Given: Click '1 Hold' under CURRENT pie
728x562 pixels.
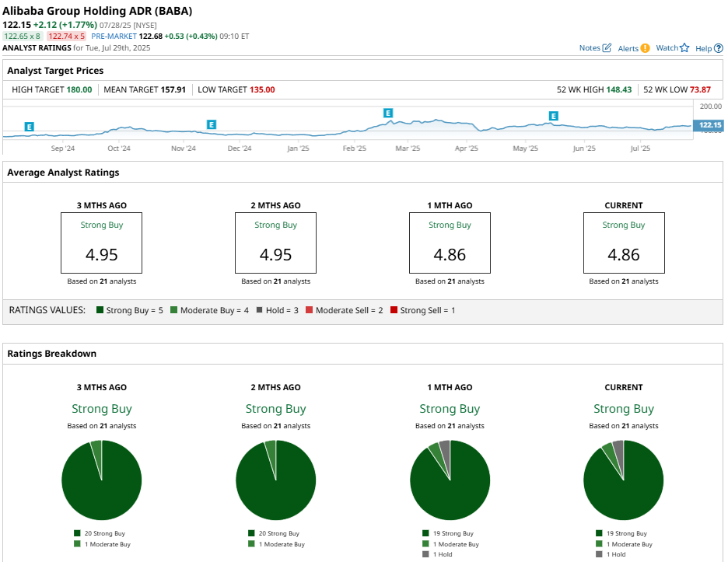Looking at the screenshot, I should tap(616, 554).
